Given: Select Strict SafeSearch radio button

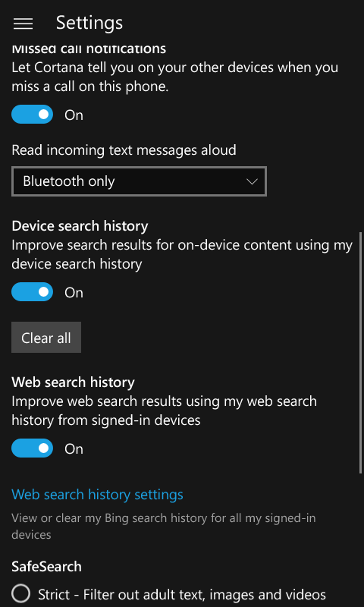Looking at the screenshot, I should point(21,593).
